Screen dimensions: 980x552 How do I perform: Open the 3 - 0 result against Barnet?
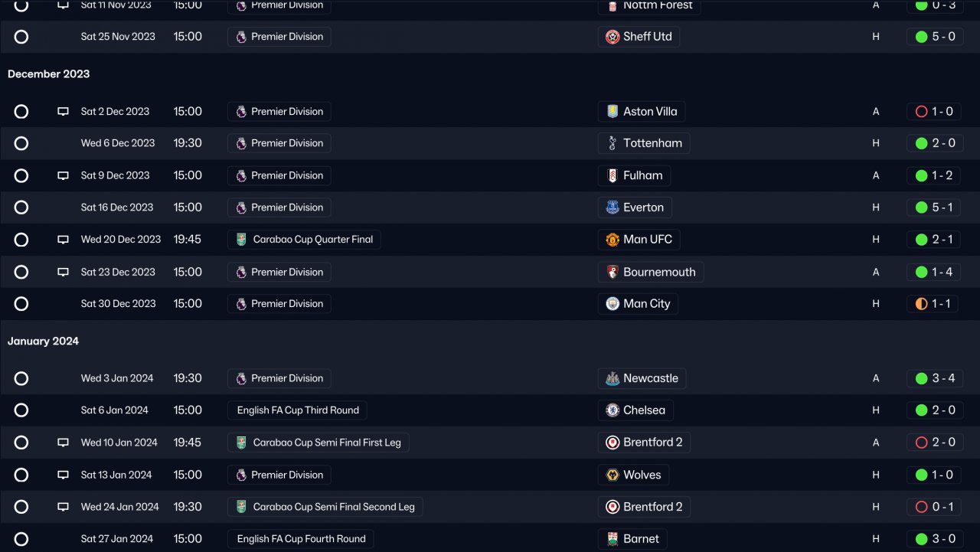933,539
